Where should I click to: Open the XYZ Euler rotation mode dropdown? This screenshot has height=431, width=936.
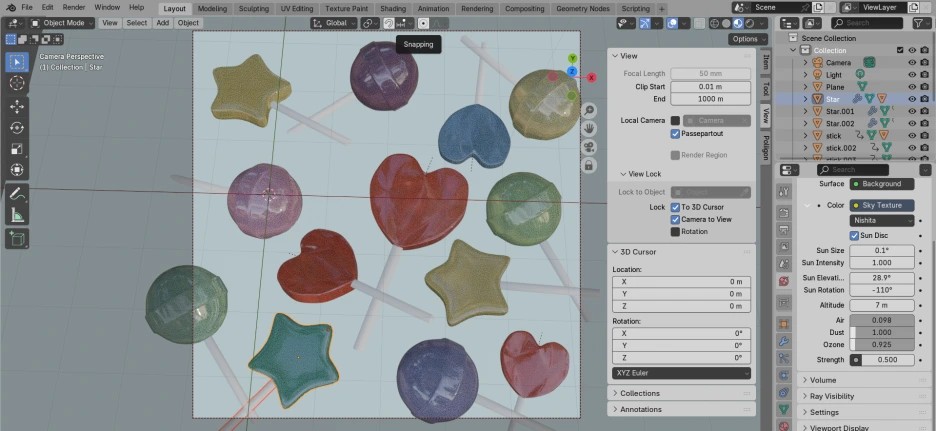pyautogui.click(x=680, y=373)
